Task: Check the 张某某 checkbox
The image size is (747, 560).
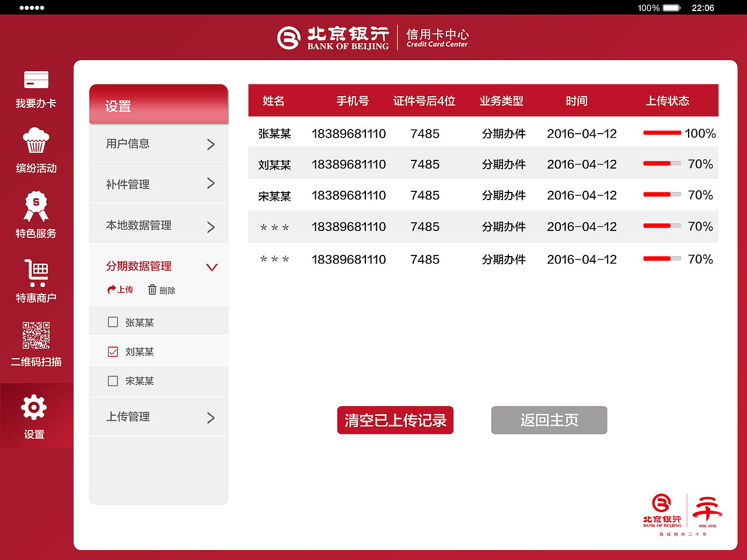Action: (113, 321)
